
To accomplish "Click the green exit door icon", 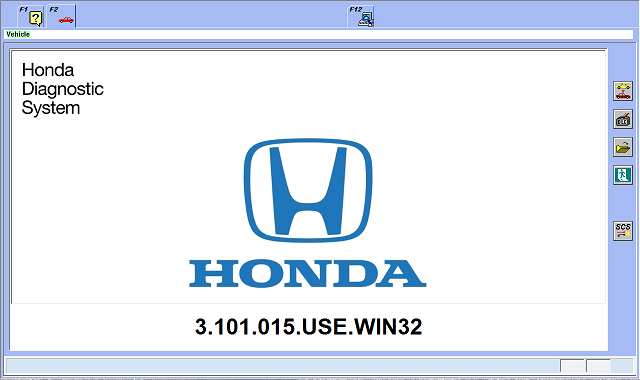I will click(622, 175).
